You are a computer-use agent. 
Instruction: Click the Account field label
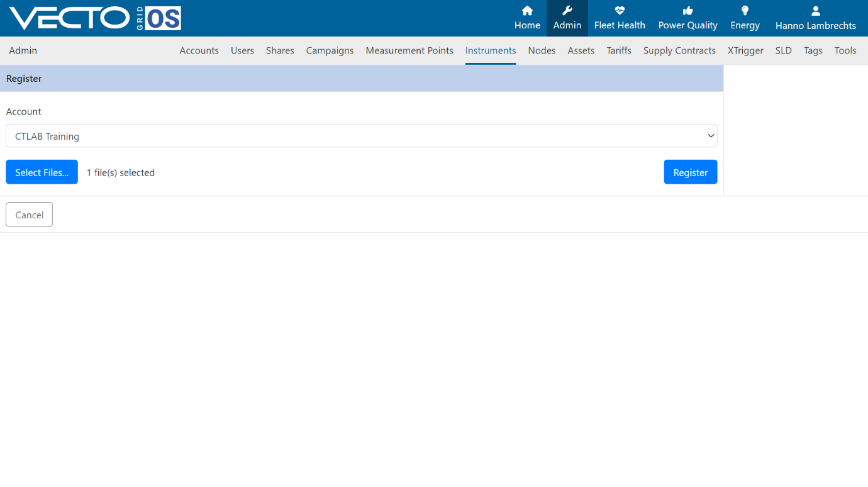[x=24, y=111]
